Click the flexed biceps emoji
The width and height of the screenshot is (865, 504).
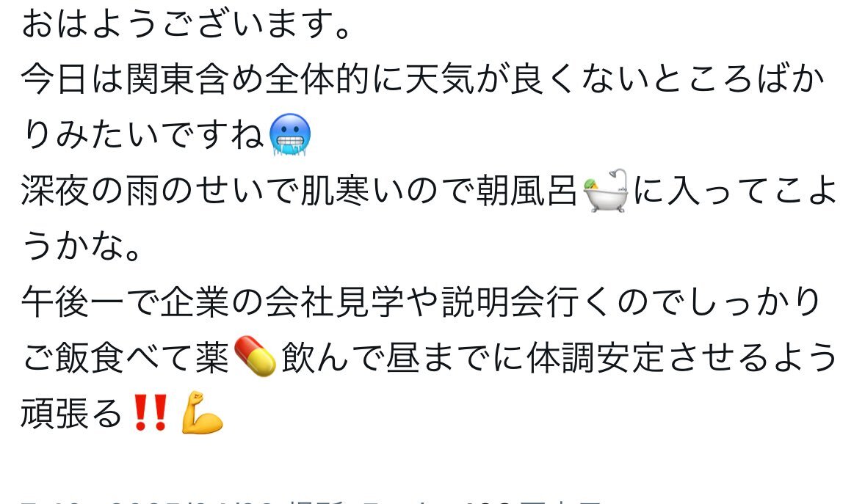tap(202, 412)
